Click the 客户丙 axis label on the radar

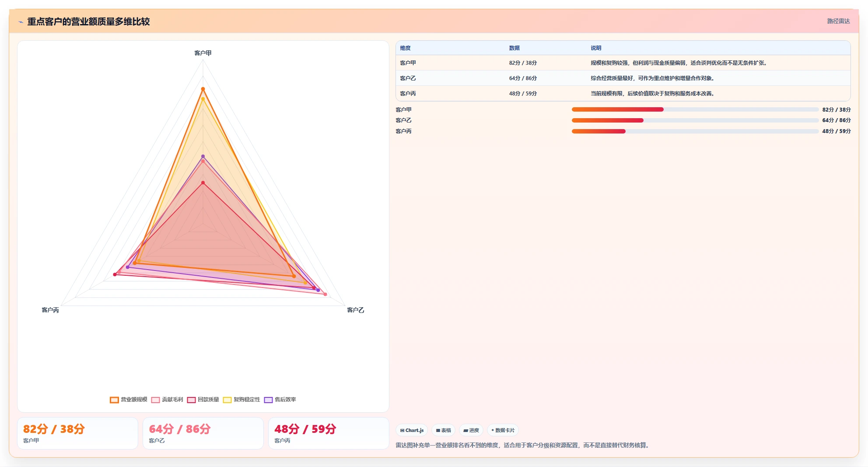pos(50,310)
